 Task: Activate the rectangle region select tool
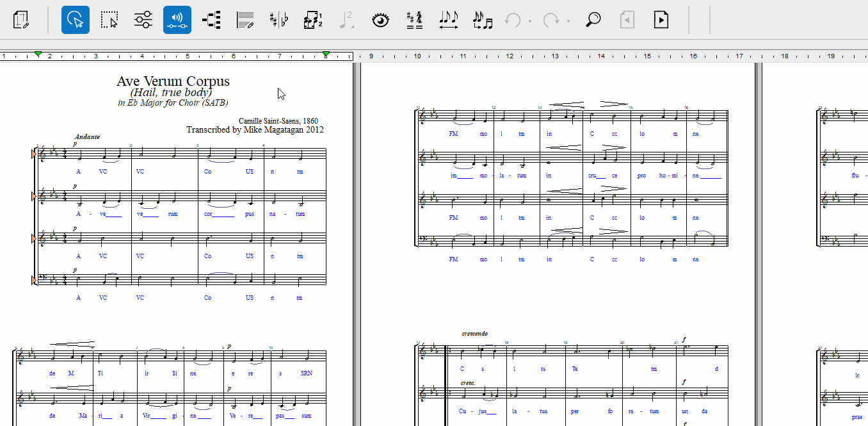[109, 20]
